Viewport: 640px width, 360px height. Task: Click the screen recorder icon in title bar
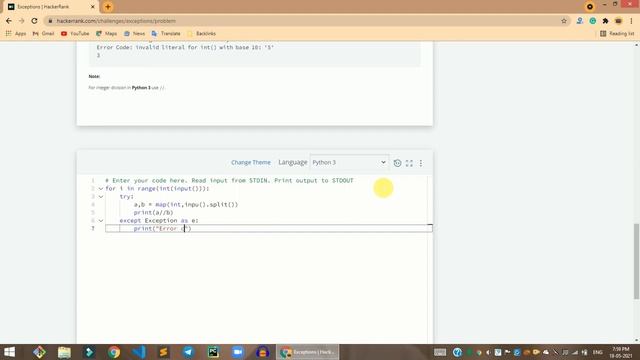coord(590,7)
